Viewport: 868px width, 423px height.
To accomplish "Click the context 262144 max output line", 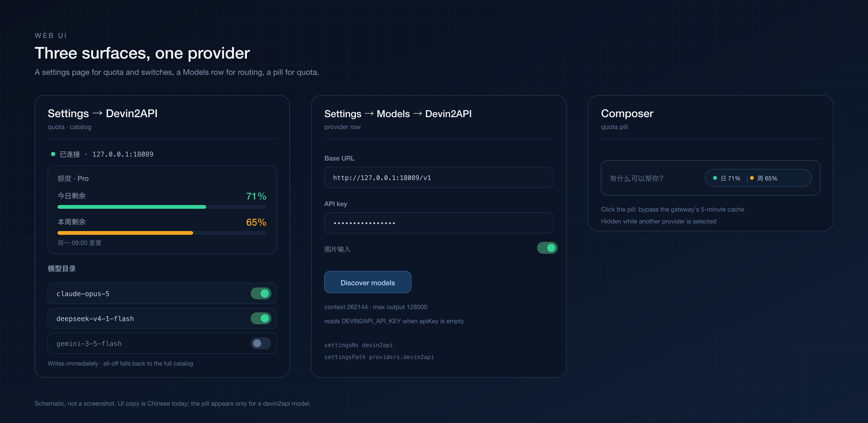I will (x=376, y=307).
